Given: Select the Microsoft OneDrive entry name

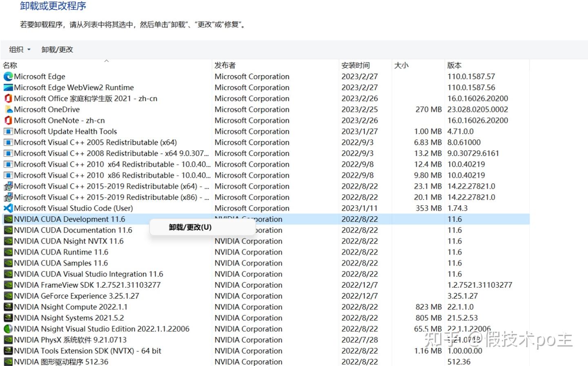Looking at the screenshot, I should pos(47,109).
